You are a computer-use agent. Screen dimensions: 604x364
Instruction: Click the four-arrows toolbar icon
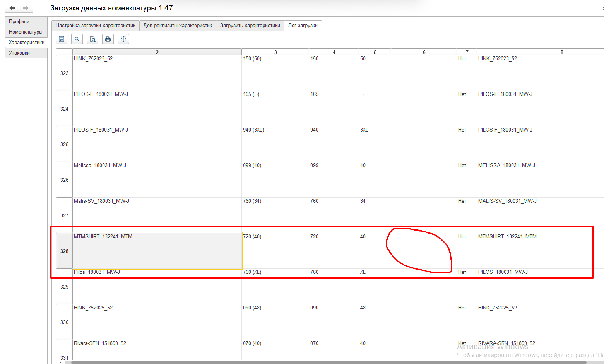pos(123,39)
